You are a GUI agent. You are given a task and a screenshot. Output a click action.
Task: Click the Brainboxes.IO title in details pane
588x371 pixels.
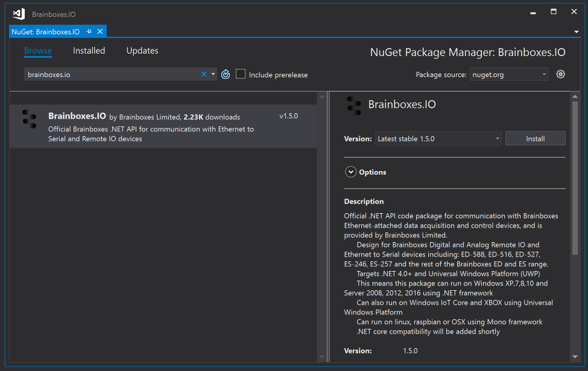click(x=402, y=104)
